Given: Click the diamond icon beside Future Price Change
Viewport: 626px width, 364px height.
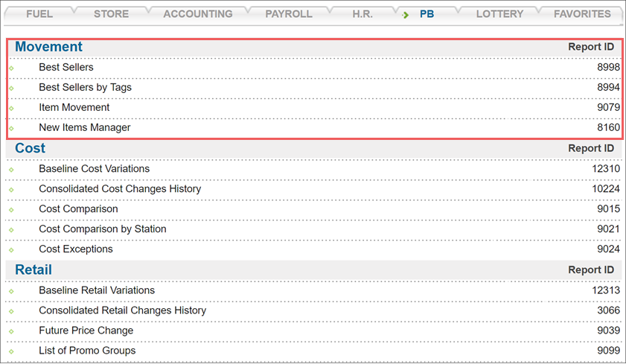Looking at the screenshot, I should (x=11, y=332).
